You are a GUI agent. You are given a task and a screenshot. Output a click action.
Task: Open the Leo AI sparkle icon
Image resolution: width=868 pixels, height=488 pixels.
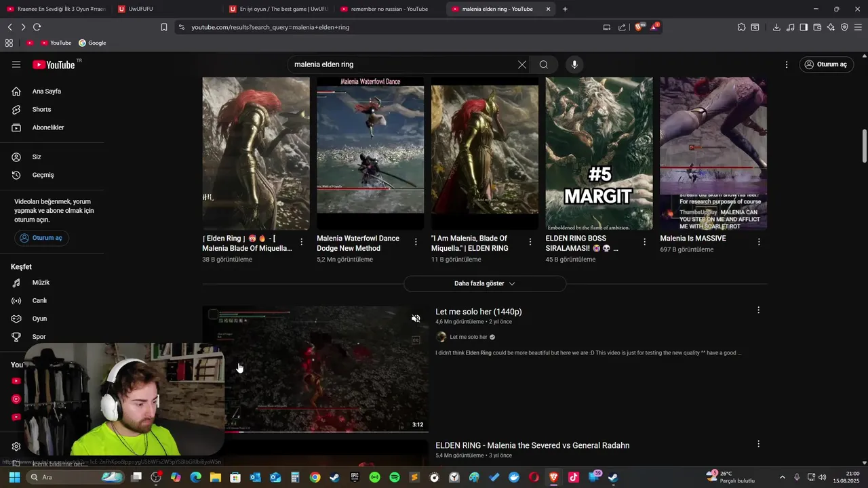coord(831,27)
